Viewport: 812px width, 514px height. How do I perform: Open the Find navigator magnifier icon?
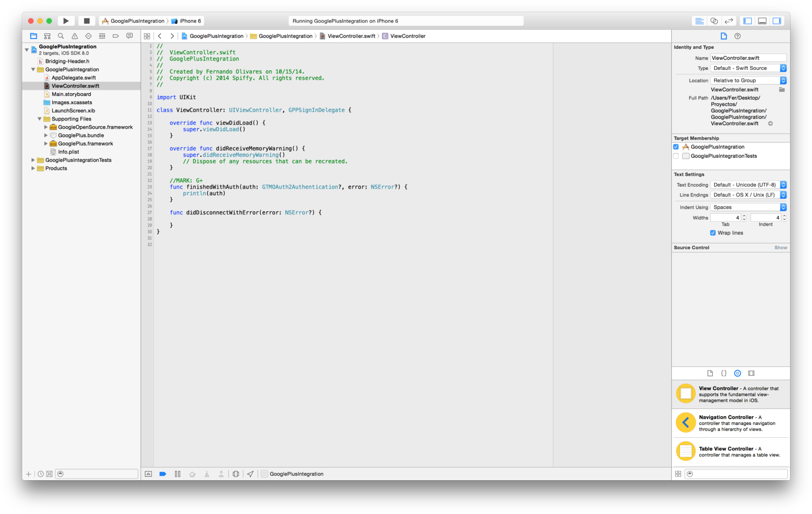[x=61, y=36]
